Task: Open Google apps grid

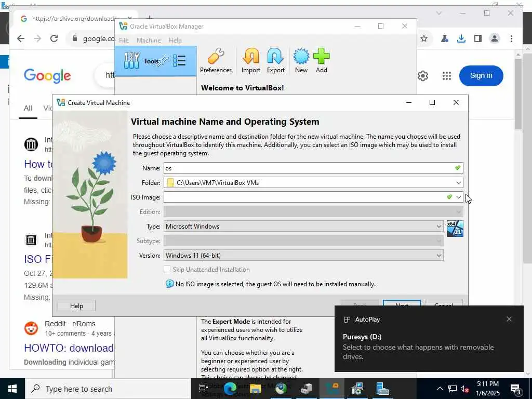Action: pyautogui.click(x=446, y=76)
